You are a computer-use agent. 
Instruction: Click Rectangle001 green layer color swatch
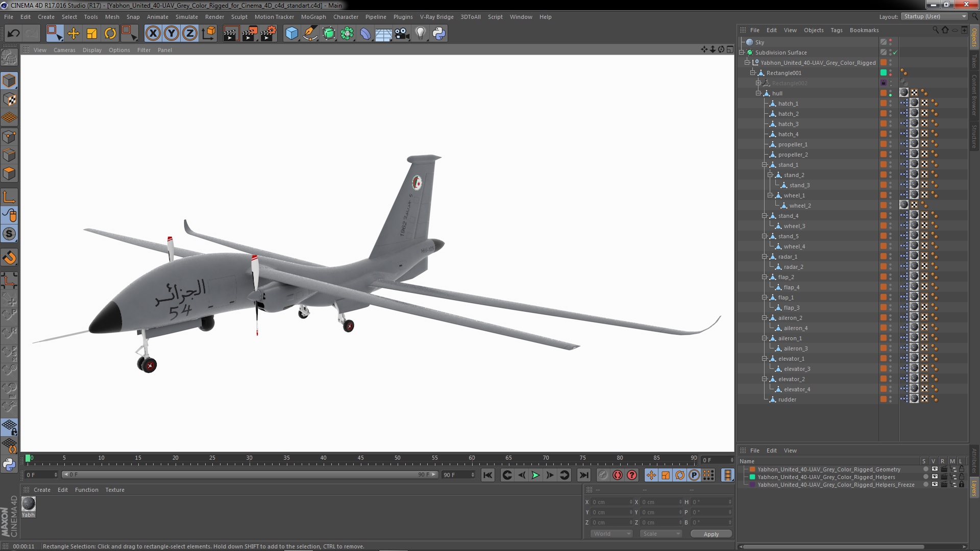click(884, 73)
